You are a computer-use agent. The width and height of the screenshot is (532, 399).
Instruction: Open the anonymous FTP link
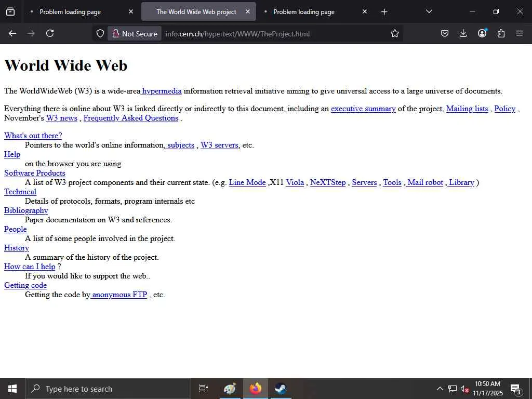coord(119,295)
